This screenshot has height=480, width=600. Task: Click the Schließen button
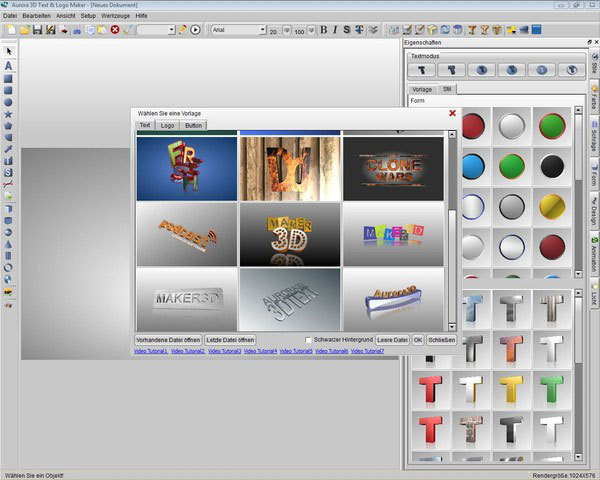tap(441, 340)
